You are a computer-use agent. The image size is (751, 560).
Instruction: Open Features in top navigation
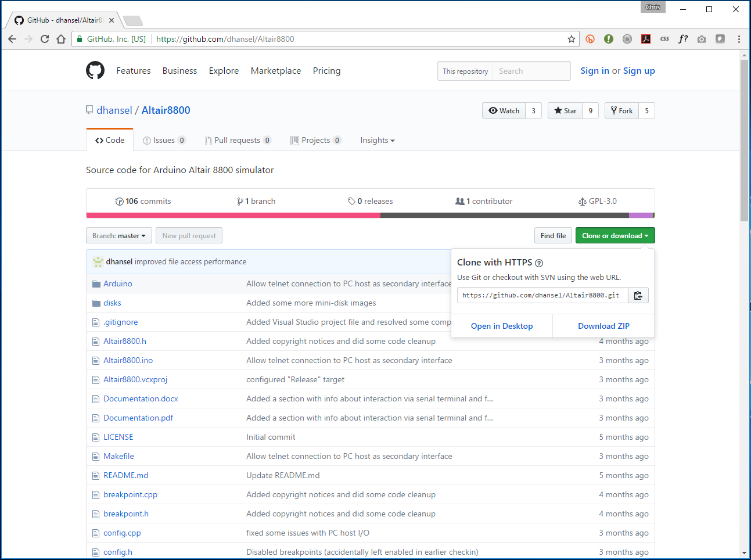pyautogui.click(x=134, y=70)
